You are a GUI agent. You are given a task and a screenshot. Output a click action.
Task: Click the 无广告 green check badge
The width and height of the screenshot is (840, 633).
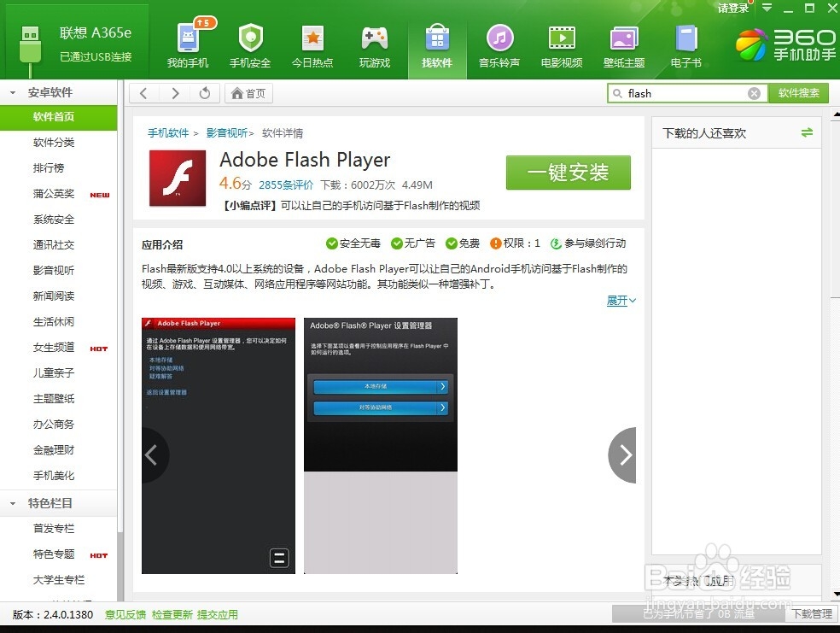[413, 243]
